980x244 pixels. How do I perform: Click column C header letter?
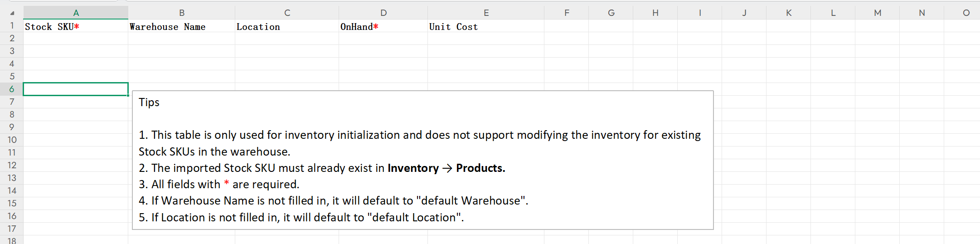click(x=287, y=13)
